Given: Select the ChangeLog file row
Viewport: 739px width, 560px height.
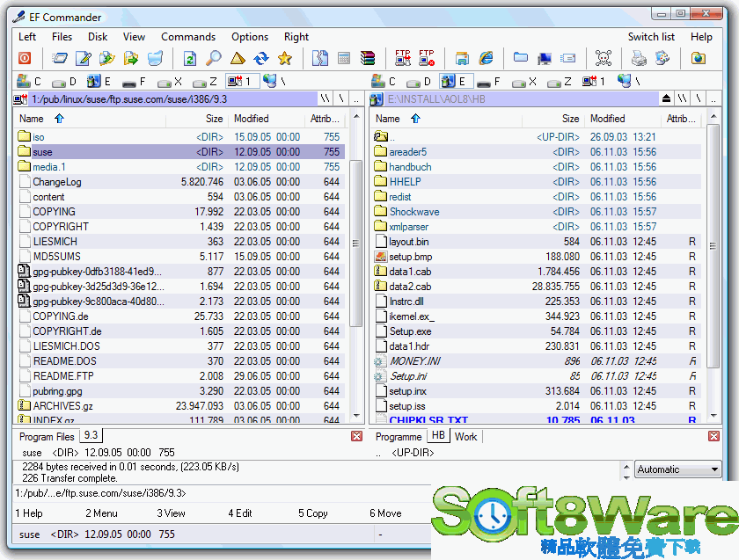Looking at the screenshot, I should click(179, 182).
